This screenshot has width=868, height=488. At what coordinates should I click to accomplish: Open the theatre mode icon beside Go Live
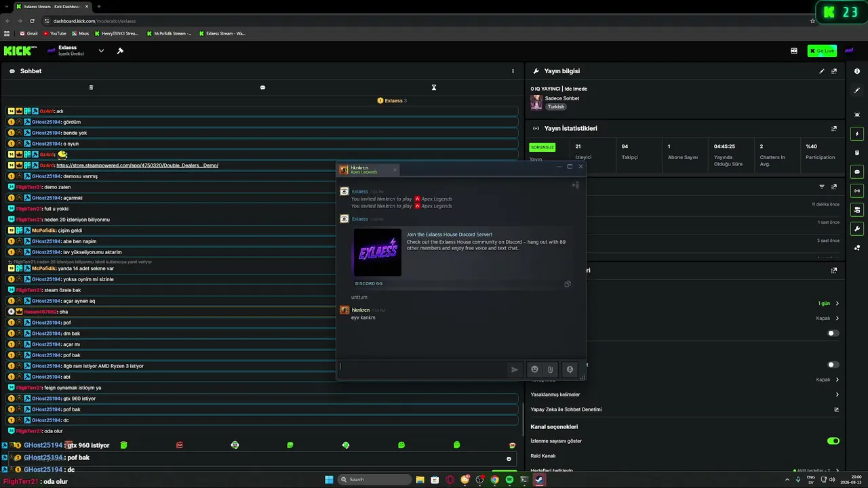click(794, 51)
